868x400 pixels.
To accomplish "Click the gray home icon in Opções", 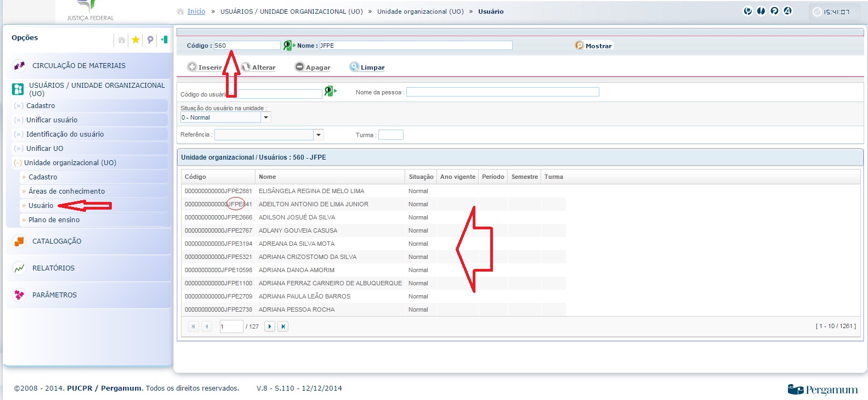I will (x=122, y=40).
